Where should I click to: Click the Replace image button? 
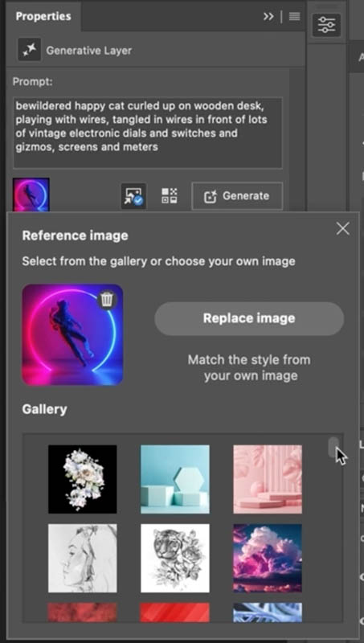point(249,318)
